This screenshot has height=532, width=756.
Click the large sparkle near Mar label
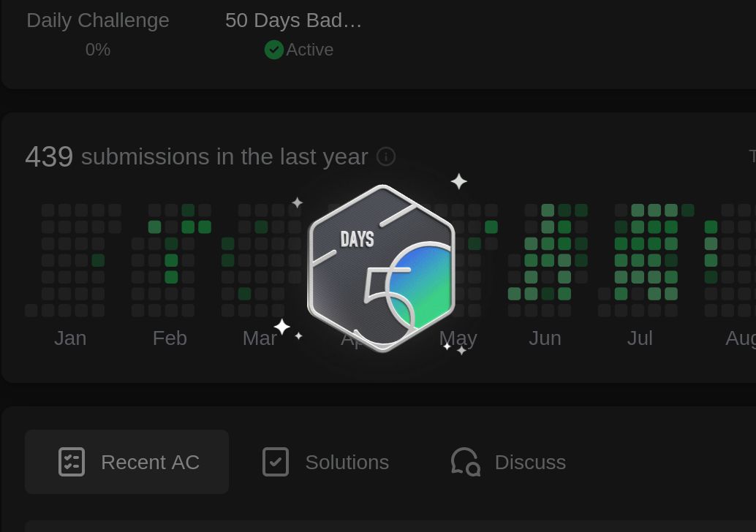pos(281,326)
